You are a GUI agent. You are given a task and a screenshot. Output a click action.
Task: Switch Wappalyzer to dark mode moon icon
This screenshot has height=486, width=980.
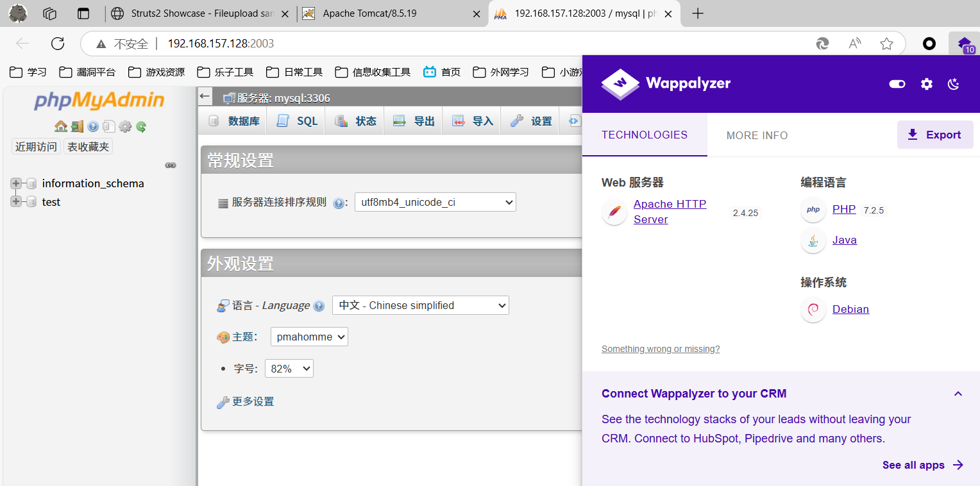point(954,84)
